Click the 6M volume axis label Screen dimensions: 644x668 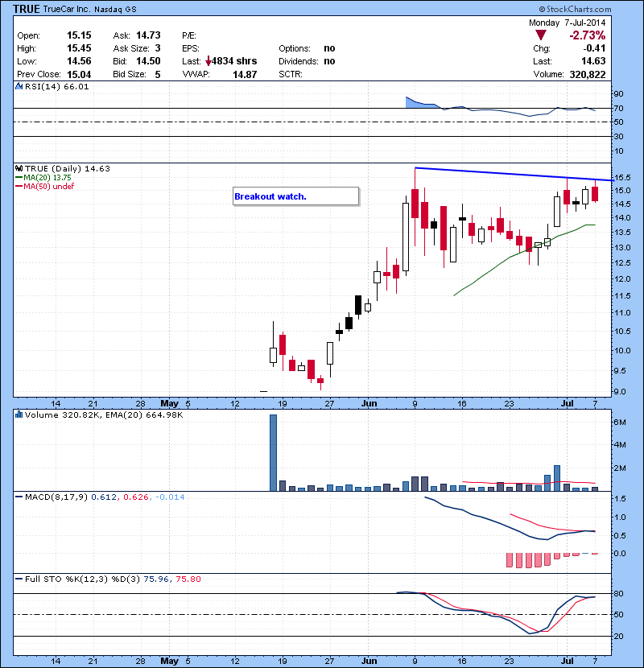click(619, 423)
